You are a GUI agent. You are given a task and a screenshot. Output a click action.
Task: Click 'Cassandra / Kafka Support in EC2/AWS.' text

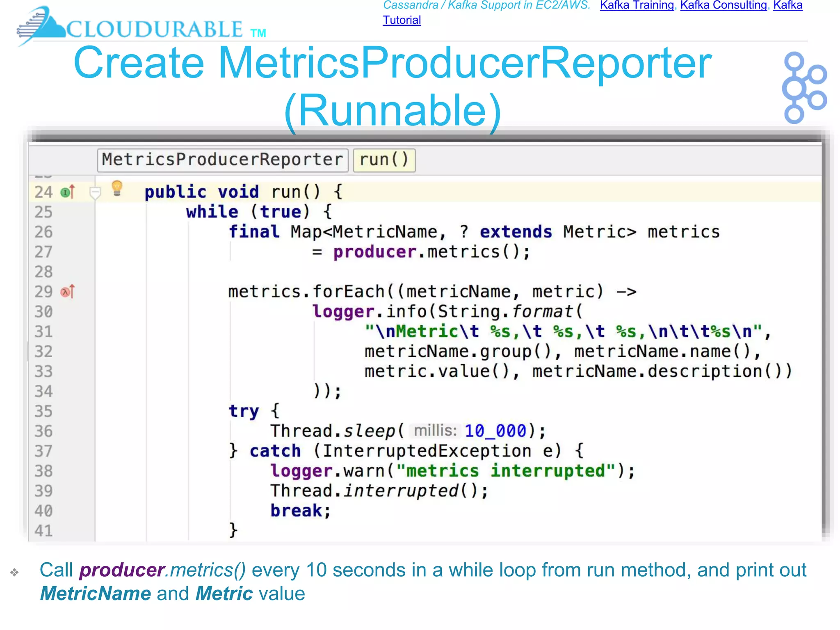tap(486, 5)
